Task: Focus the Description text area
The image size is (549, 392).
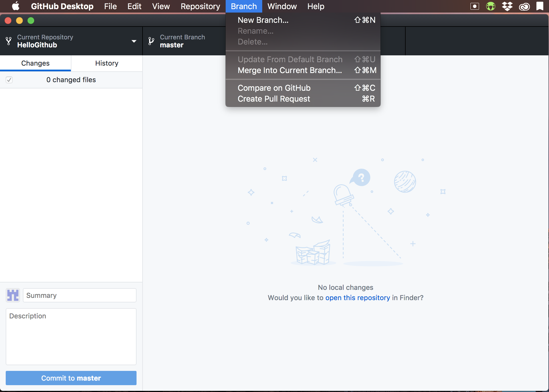Action: tap(71, 336)
